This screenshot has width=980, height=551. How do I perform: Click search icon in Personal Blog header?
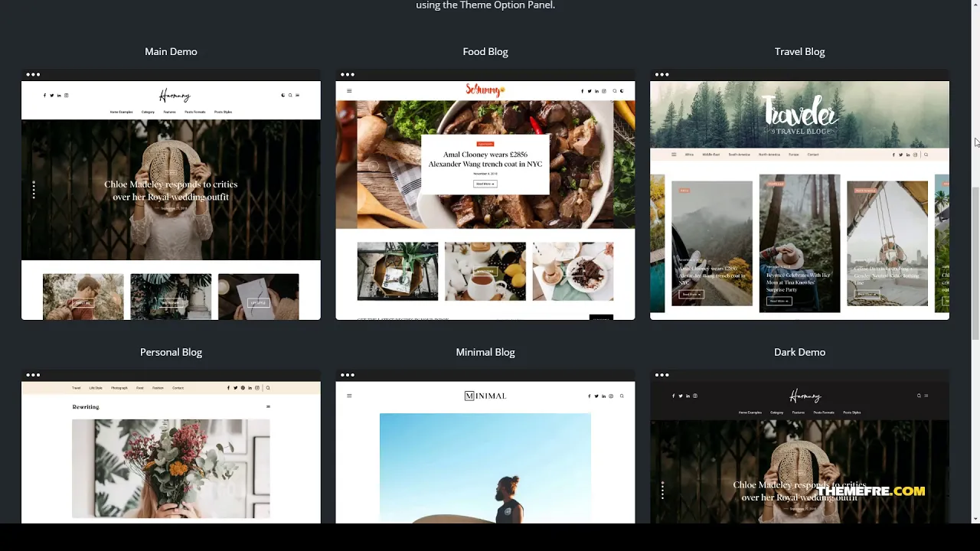[268, 388]
